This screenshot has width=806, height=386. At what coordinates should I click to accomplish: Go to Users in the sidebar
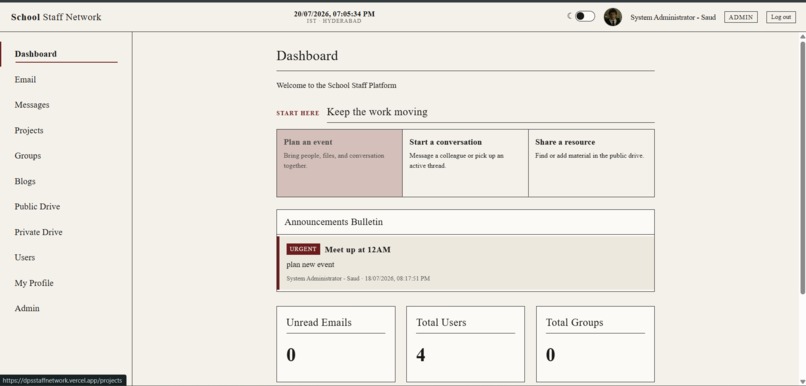[25, 258]
